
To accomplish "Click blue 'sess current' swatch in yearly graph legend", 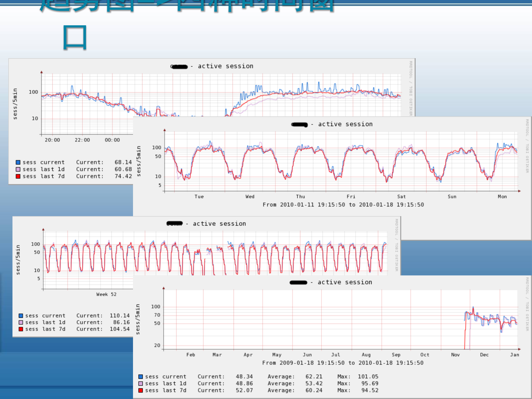I will coord(140,377).
